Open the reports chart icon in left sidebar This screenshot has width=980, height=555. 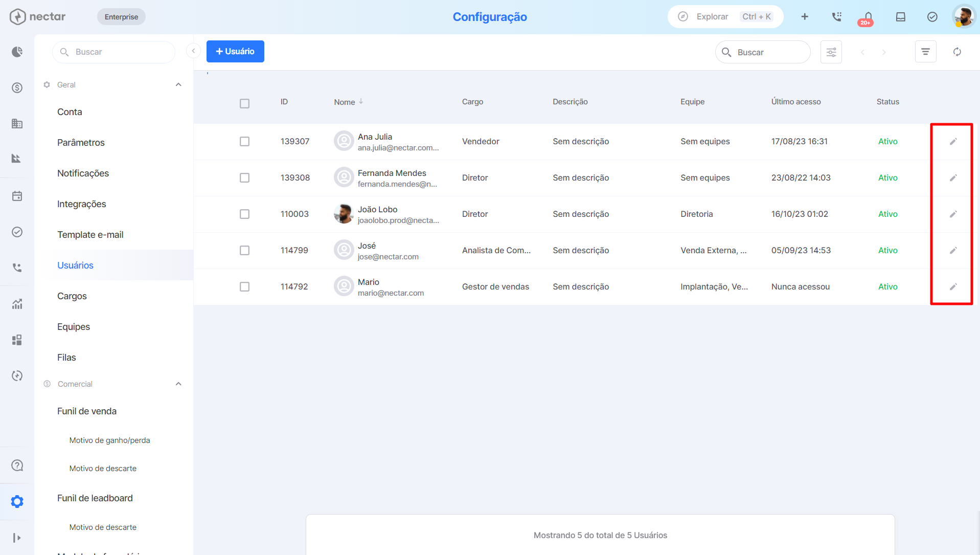click(x=17, y=304)
